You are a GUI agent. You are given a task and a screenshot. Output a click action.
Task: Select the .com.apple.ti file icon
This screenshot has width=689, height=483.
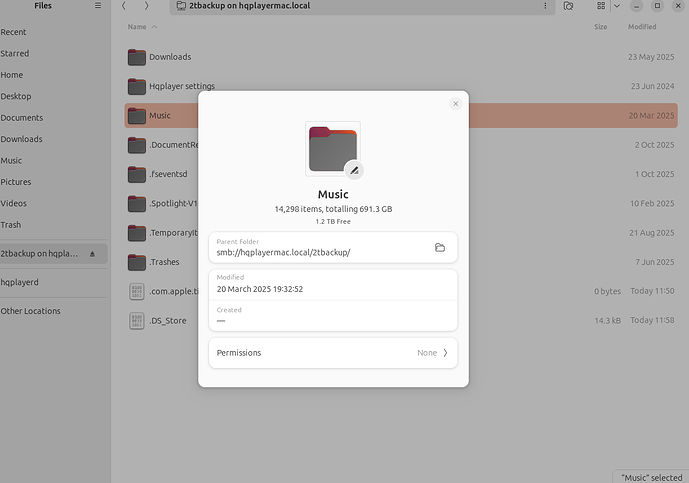137,291
